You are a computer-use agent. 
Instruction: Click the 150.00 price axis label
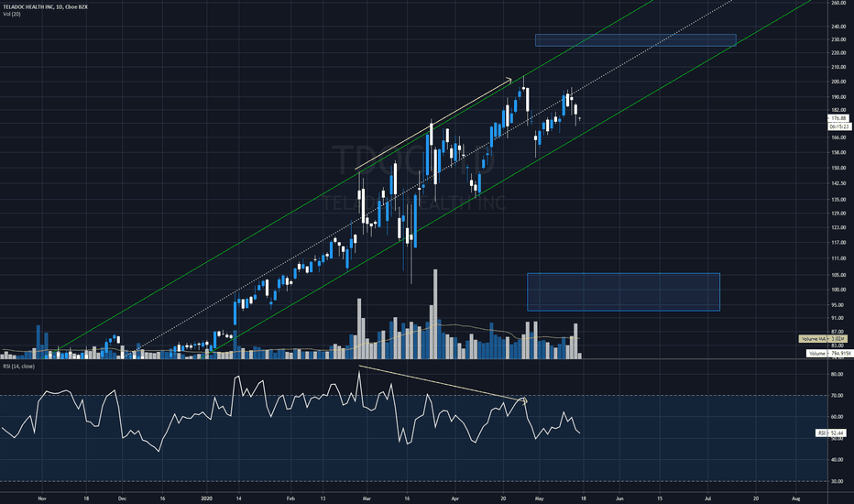pyautogui.click(x=838, y=169)
